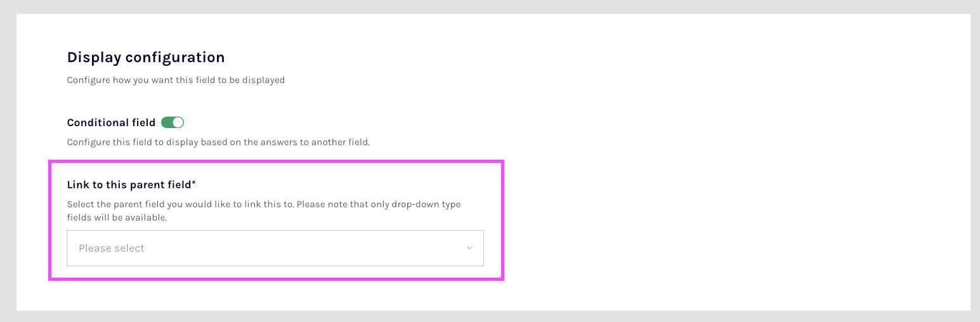Click the 'Display configuration' heading

pos(146,57)
